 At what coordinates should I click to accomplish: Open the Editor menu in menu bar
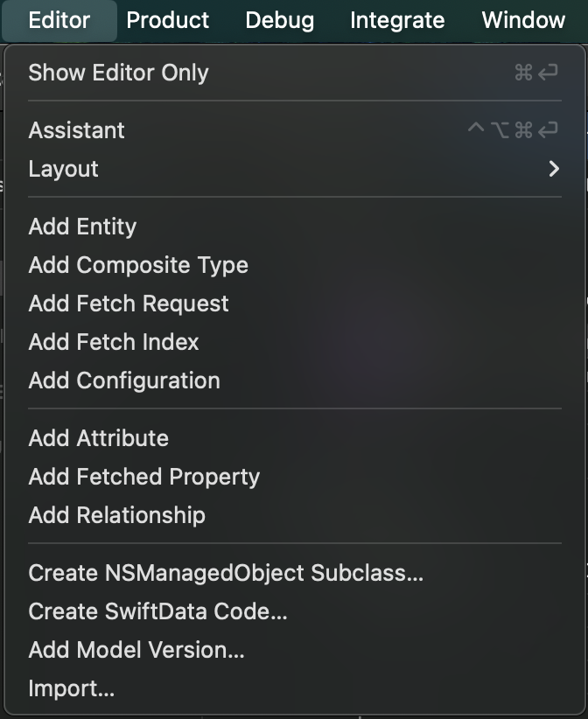click(59, 21)
